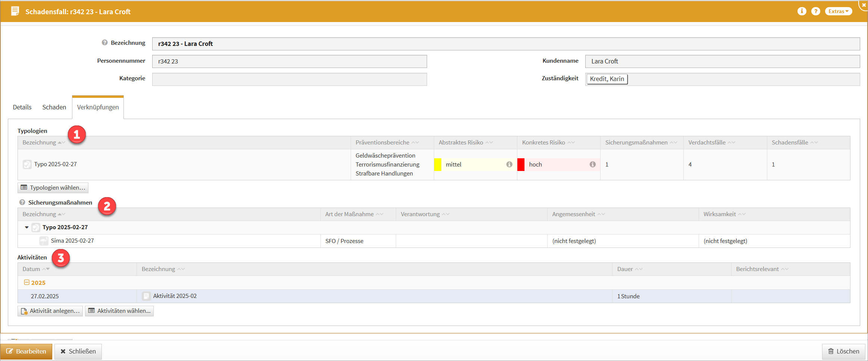Open the help question mark icon in header
The height and width of the screenshot is (361, 868).
[x=816, y=11]
